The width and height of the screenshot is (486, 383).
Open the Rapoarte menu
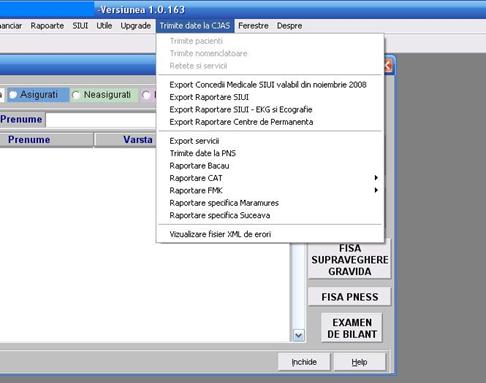pos(47,26)
